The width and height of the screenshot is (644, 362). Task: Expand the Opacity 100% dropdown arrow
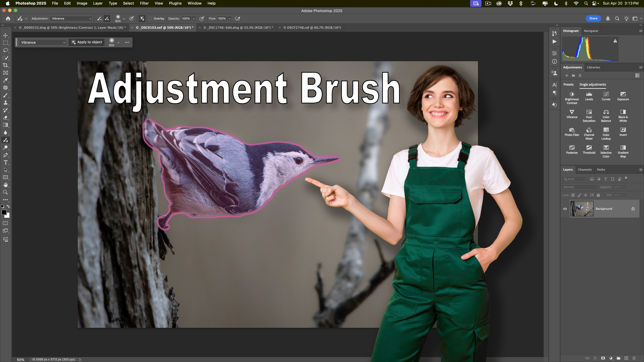click(x=193, y=19)
